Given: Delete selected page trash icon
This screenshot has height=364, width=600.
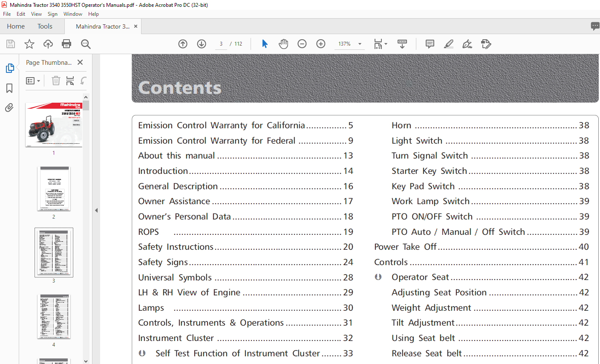Looking at the screenshot, I should click(x=56, y=81).
